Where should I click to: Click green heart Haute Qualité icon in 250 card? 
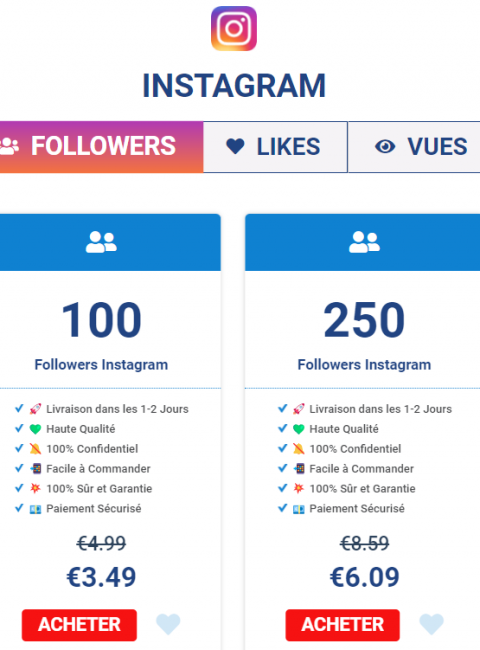(298, 429)
